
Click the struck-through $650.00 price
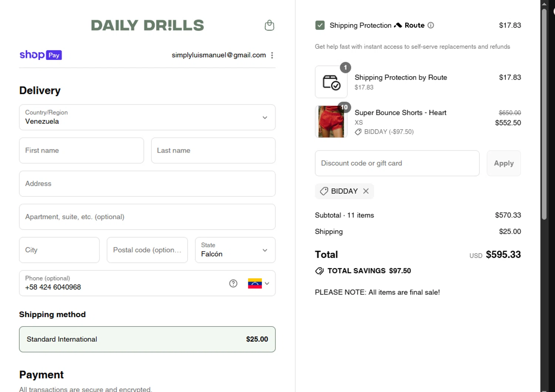pyautogui.click(x=510, y=113)
